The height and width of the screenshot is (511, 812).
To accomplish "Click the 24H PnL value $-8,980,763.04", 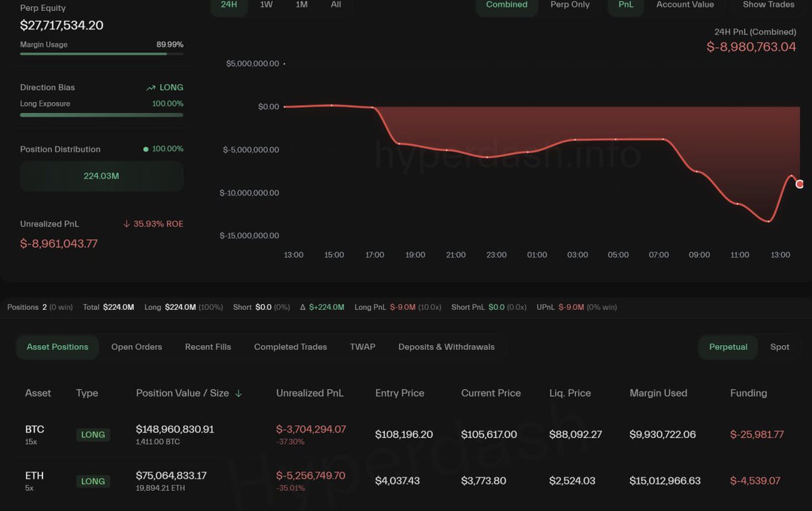I will 751,47.
